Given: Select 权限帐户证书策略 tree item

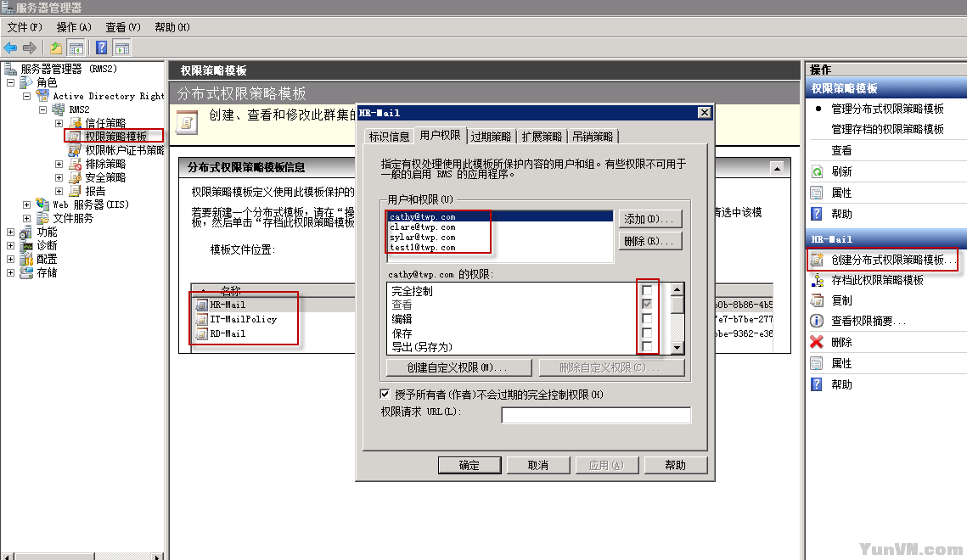Looking at the screenshot, I should [x=125, y=150].
